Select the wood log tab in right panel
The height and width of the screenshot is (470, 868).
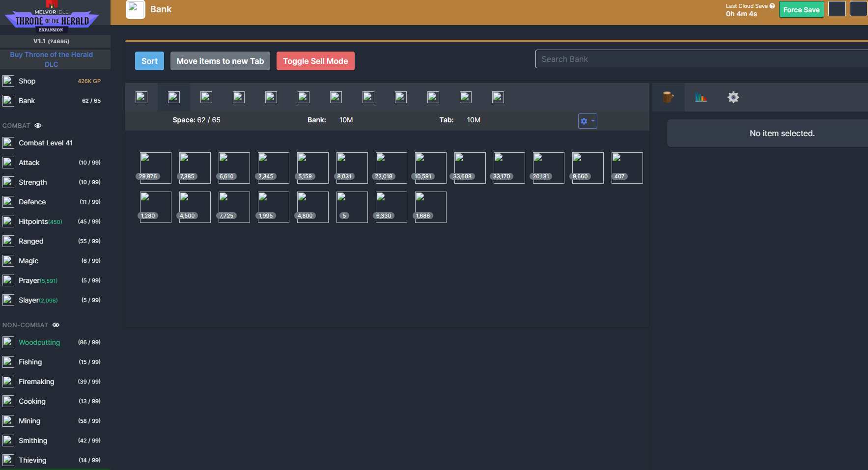(668, 97)
